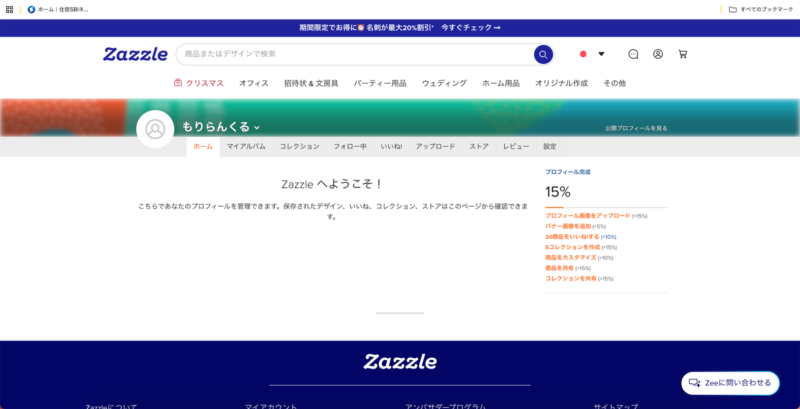Click the Zazzle logo in the footer
800x409 pixels.
pyautogui.click(x=400, y=362)
